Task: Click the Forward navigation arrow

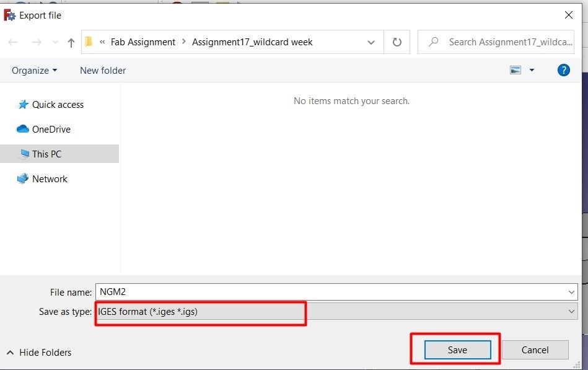Action: (36, 43)
